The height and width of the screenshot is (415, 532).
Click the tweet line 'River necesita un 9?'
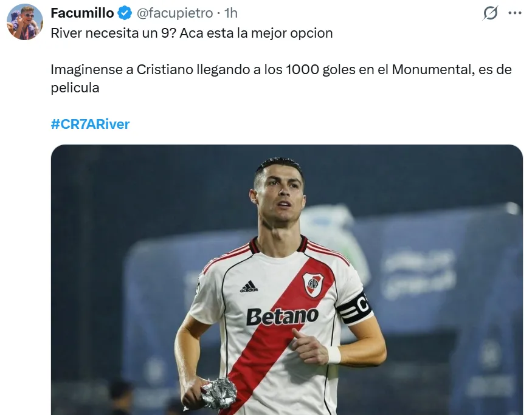[114, 33]
